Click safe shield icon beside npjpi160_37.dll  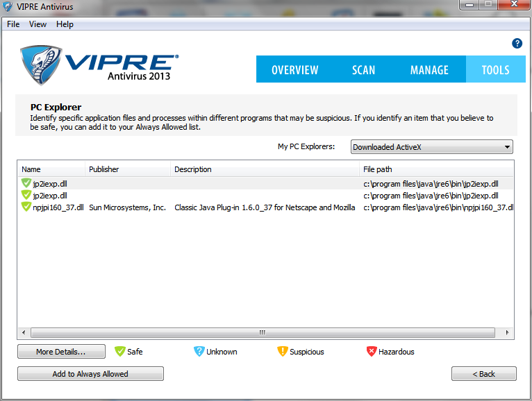coord(26,207)
